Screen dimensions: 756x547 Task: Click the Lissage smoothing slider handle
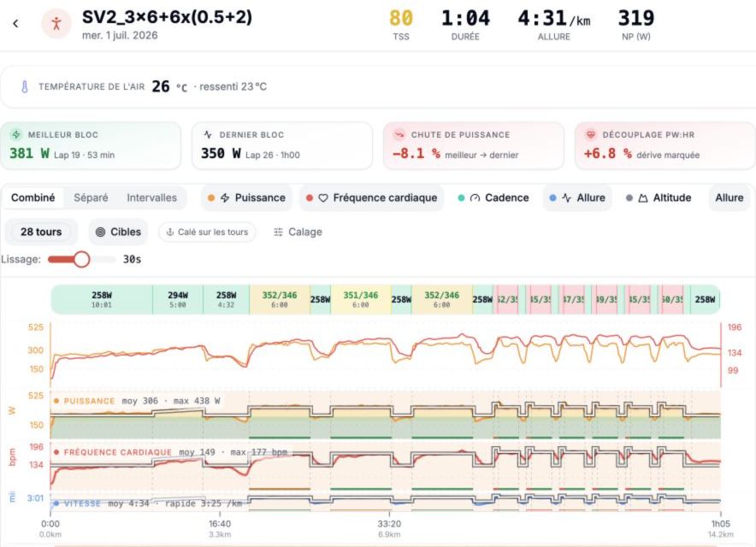81,259
